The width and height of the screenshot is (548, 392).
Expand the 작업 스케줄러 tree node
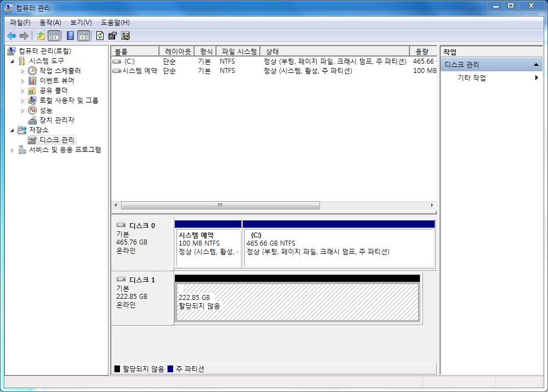22,71
